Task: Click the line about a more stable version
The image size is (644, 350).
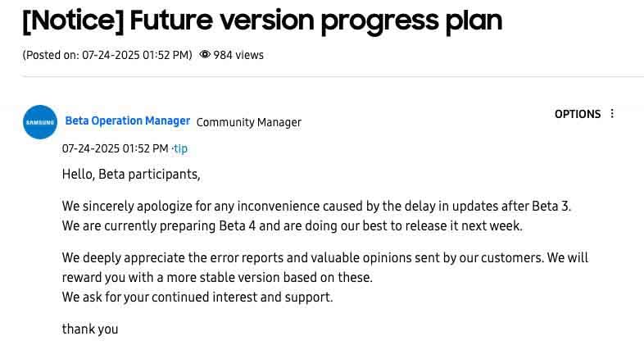Action: point(217,277)
